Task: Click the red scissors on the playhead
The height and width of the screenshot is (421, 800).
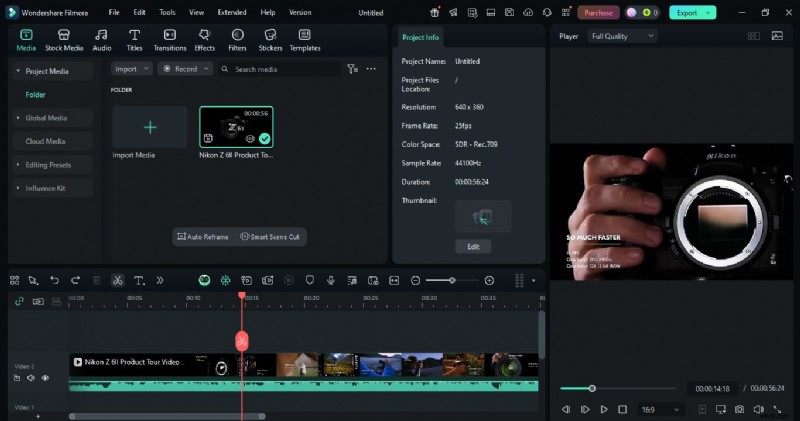Action: 241,340
